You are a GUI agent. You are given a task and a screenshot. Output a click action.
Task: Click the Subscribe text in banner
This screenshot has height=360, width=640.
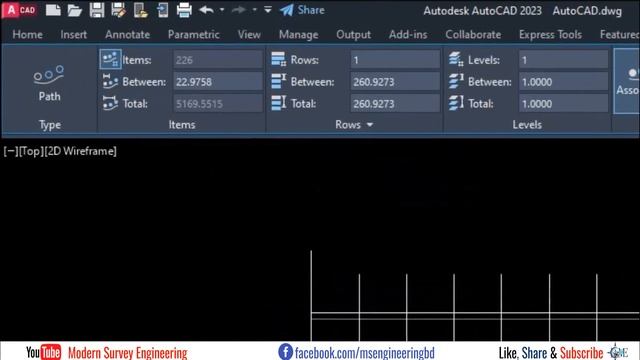coord(581,353)
